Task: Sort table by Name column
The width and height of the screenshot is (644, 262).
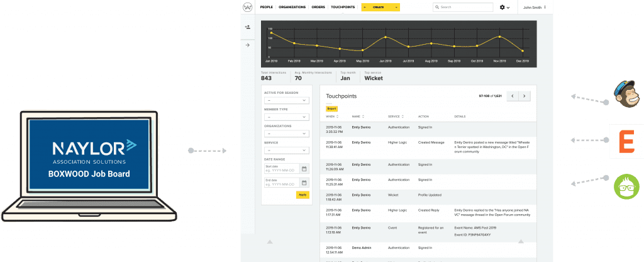Action: coord(358,117)
